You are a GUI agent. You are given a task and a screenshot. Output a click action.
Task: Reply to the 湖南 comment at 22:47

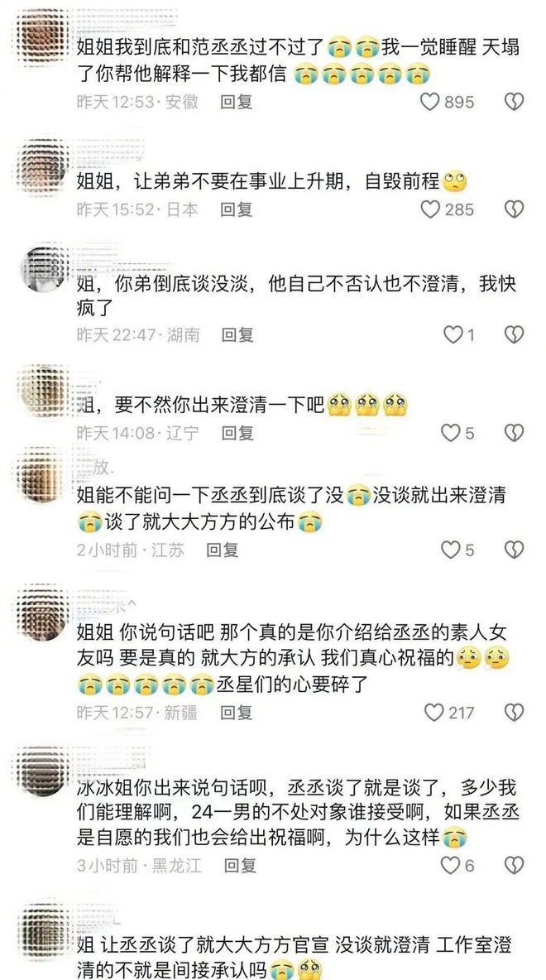[x=237, y=334]
